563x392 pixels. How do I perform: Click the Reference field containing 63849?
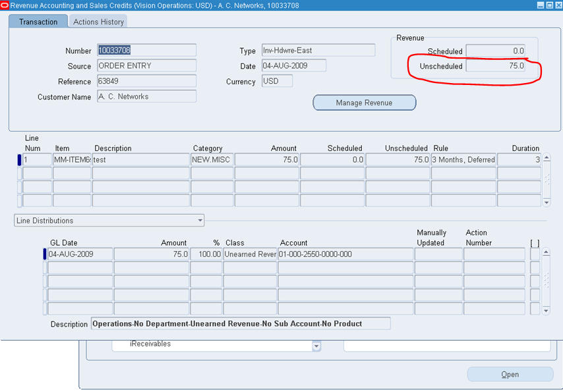point(146,81)
